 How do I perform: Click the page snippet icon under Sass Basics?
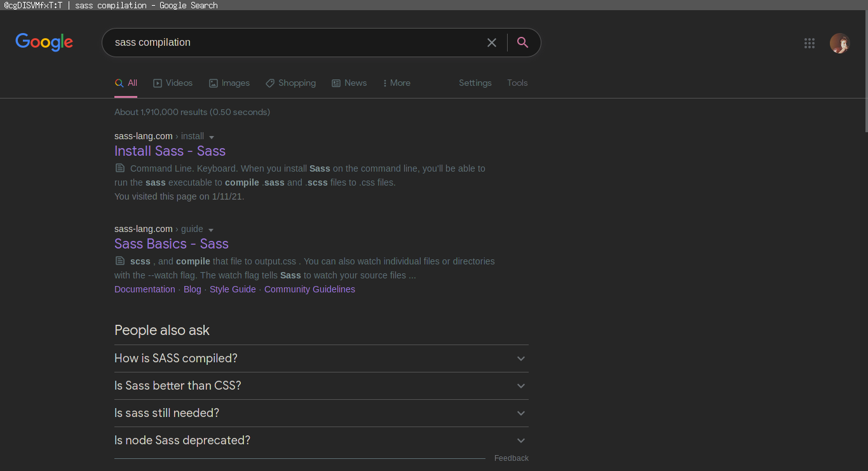click(x=120, y=261)
